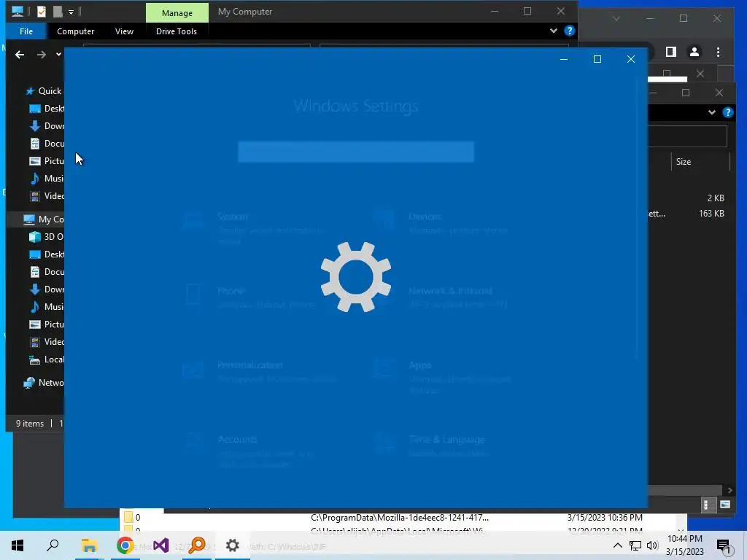The image size is (747, 560).
Task: Click the green Manage contextual tab
Action: pyautogui.click(x=177, y=13)
